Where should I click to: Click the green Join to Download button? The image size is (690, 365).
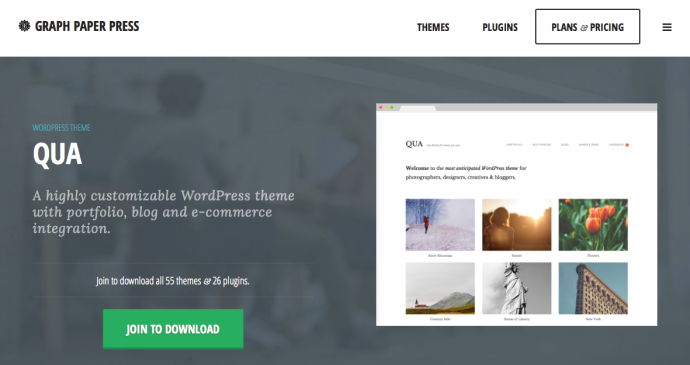pyautogui.click(x=173, y=329)
